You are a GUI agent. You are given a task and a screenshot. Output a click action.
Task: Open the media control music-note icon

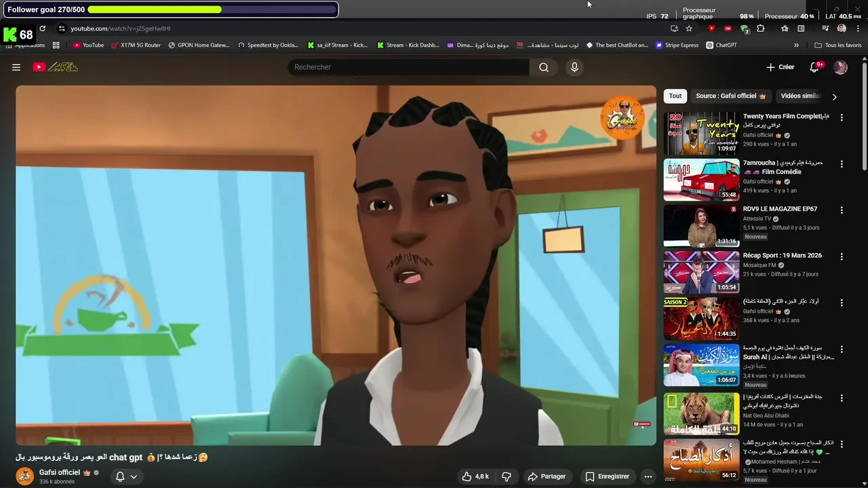(825, 28)
